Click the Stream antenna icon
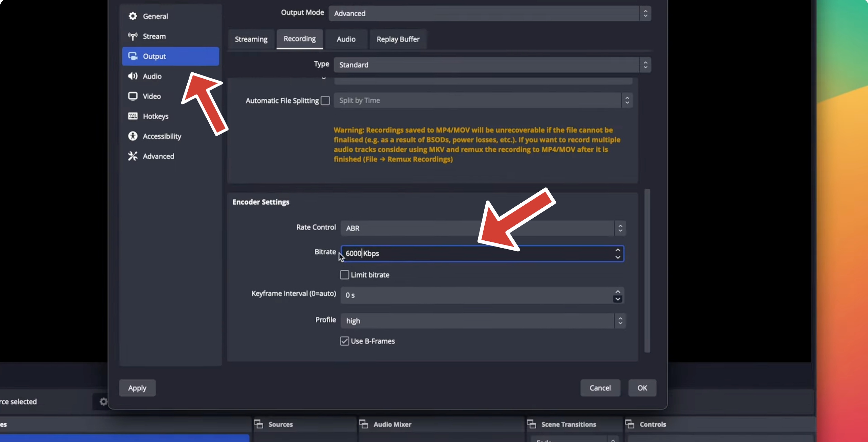 pos(133,36)
